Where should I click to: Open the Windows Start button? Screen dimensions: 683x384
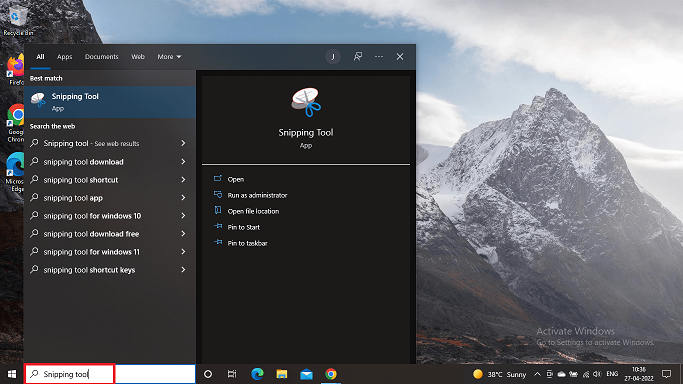click(x=12, y=374)
